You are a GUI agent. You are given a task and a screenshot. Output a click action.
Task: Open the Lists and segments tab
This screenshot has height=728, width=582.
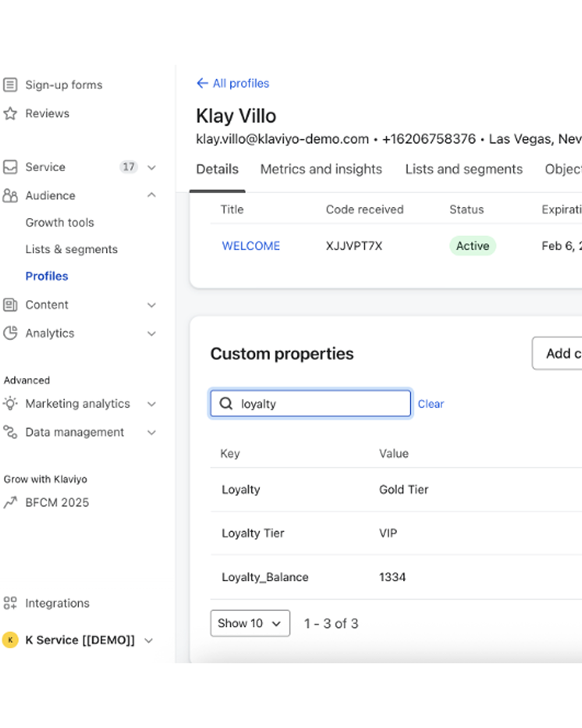464,169
